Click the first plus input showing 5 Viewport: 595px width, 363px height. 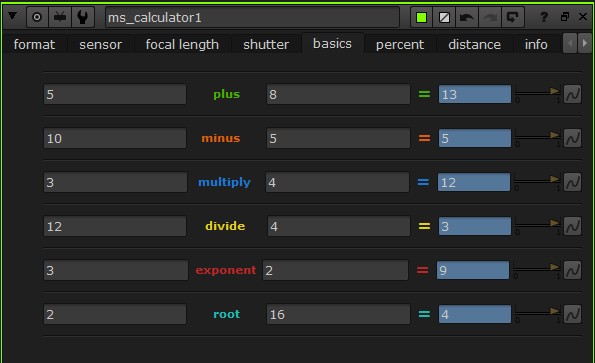tap(115, 94)
